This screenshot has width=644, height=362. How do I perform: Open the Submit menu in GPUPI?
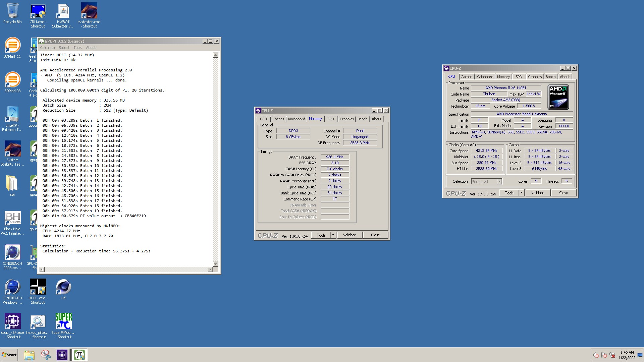(x=64, y=48)
